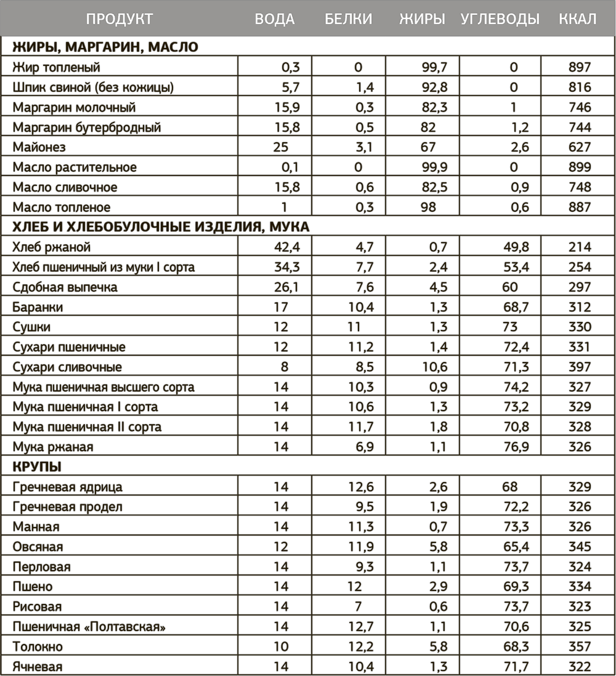Click the Хлеб ржаной product name
This screenshot has height=676, width=616.
click(x=51, y=247)
